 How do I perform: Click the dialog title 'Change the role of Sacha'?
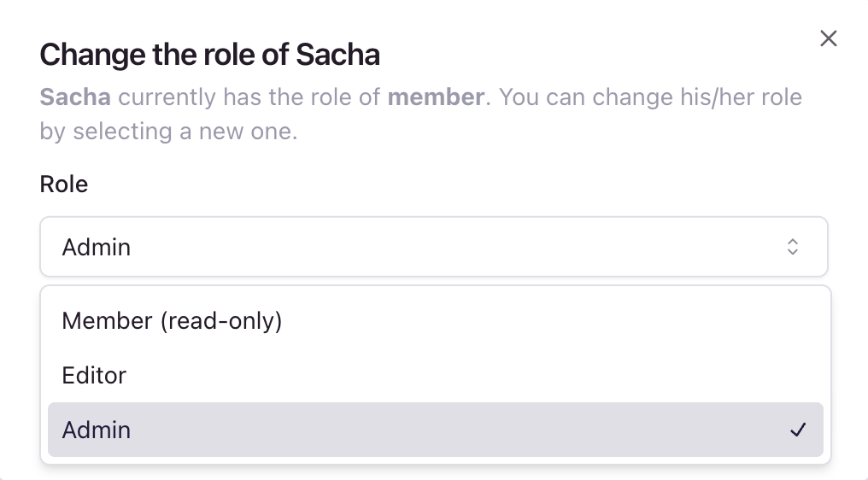(x=210, y=55)
